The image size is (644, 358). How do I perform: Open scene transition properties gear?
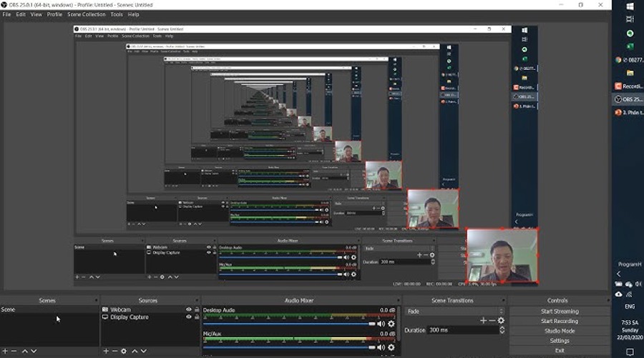pyautogui.click(x=501, y=321)
